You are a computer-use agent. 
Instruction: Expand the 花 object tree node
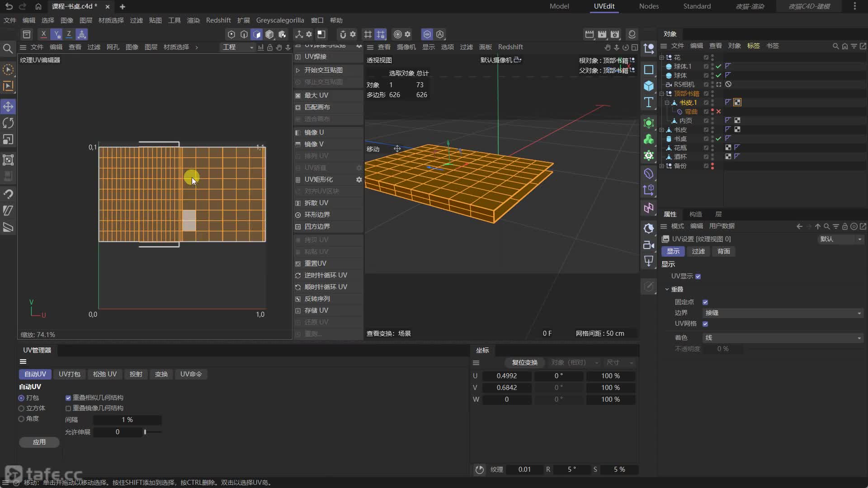(662, 57)
